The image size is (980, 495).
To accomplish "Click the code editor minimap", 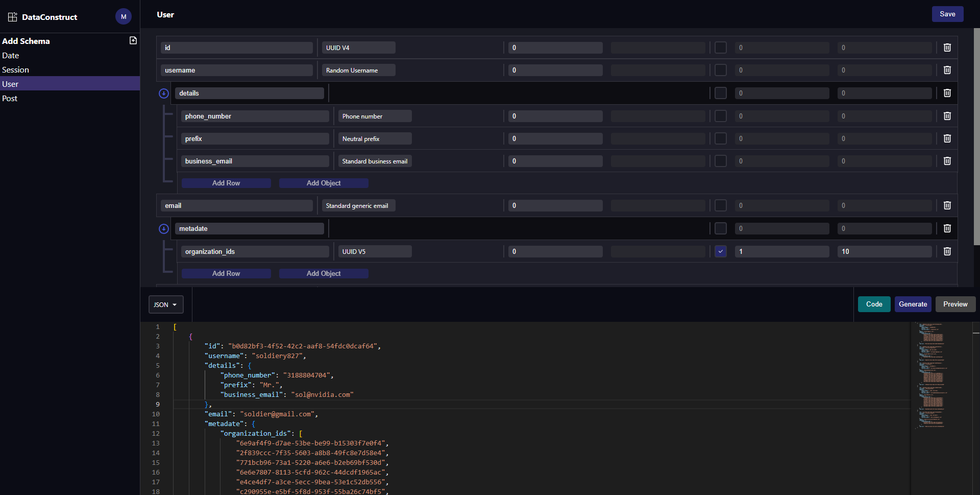I will [932, 375].
